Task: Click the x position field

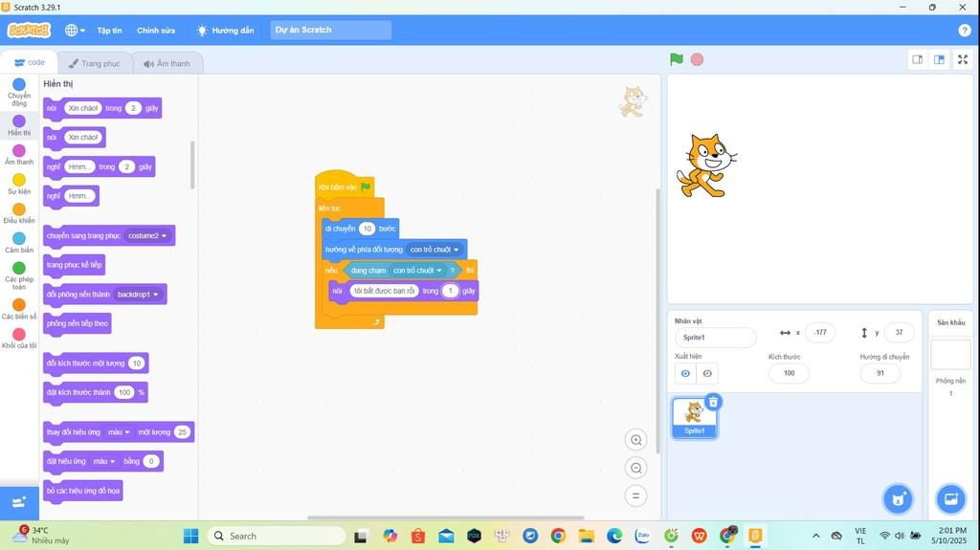Action: point(820,333)
